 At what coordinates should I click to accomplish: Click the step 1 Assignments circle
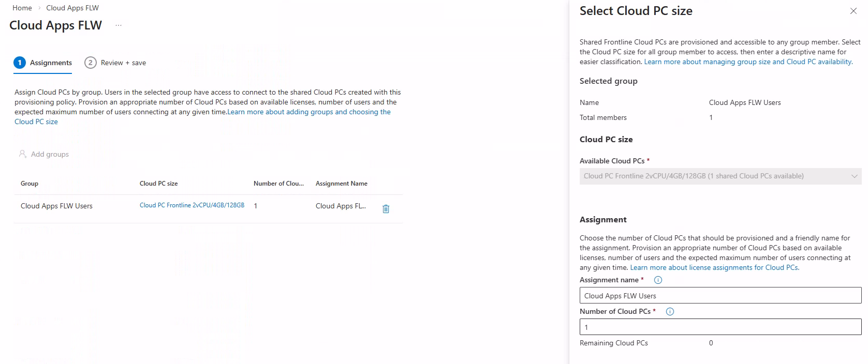(x=20, y=63)
